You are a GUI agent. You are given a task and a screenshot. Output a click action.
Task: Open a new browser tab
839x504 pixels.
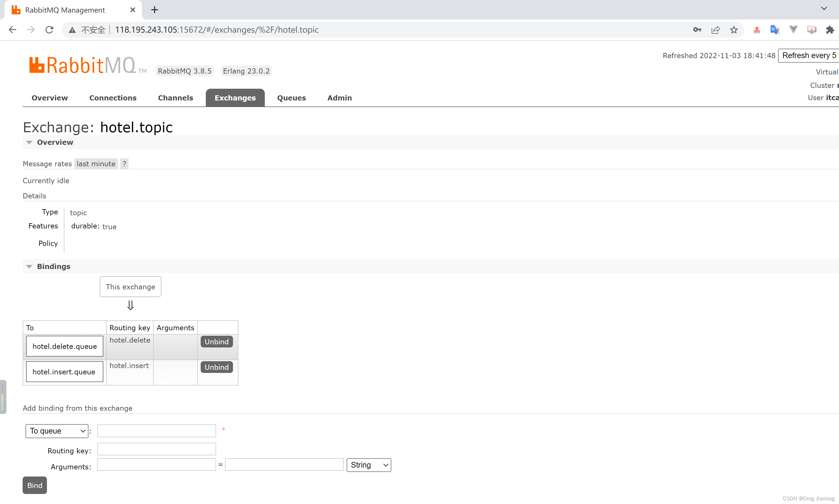click(x=155, y=10)
